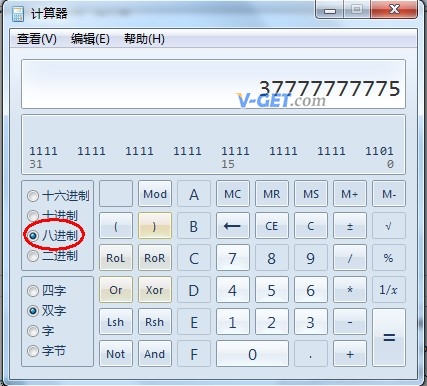427x386 pixels.
Task: Click the hex digit E key
Action: pos(194,322)
